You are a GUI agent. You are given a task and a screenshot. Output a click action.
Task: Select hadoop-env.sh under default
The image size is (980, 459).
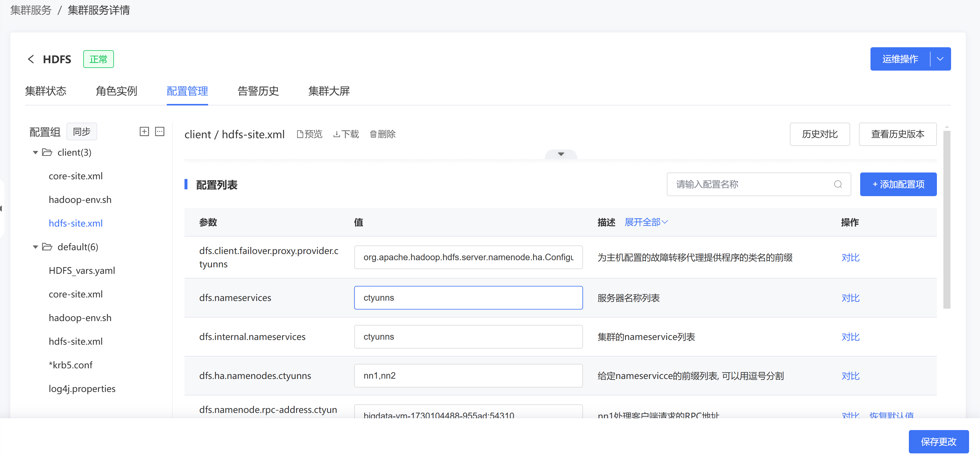[80, 318]
